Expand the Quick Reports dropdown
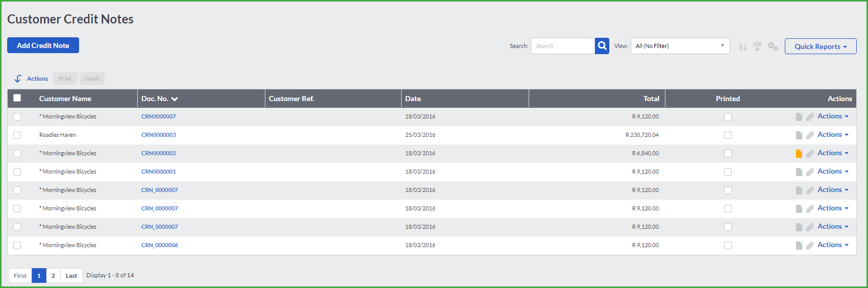The image size is (868, 288). pos(821,46)
